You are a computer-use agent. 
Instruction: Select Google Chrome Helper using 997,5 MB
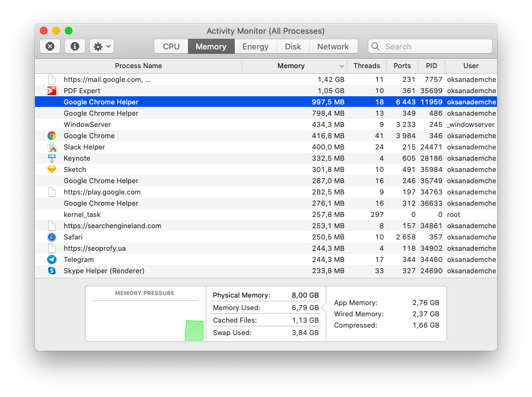pyautogui.click(x=266, y=102)
